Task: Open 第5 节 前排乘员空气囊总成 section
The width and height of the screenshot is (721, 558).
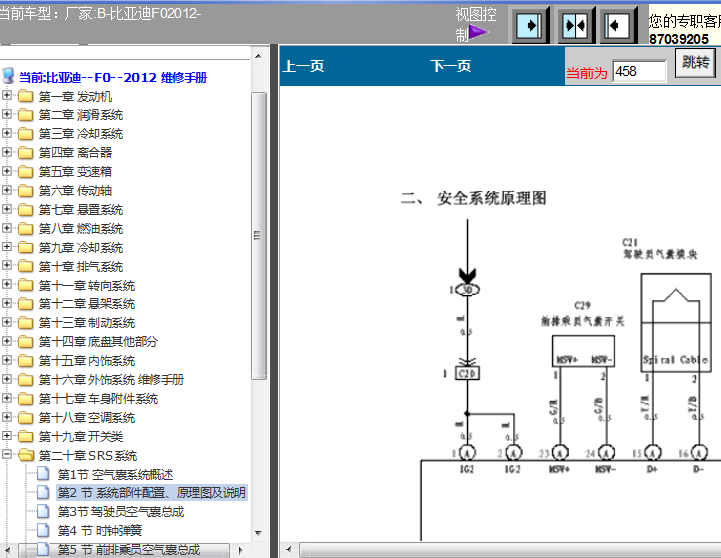Action: 129,549
